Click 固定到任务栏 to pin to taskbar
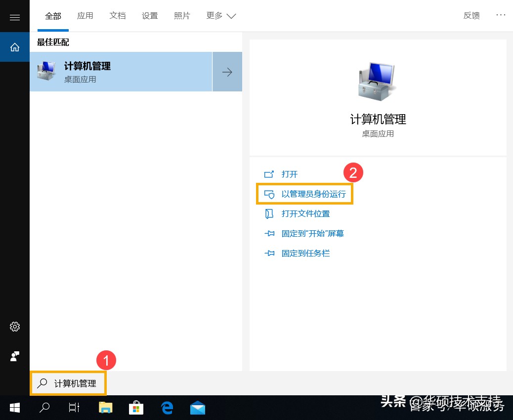 [305, 253]
